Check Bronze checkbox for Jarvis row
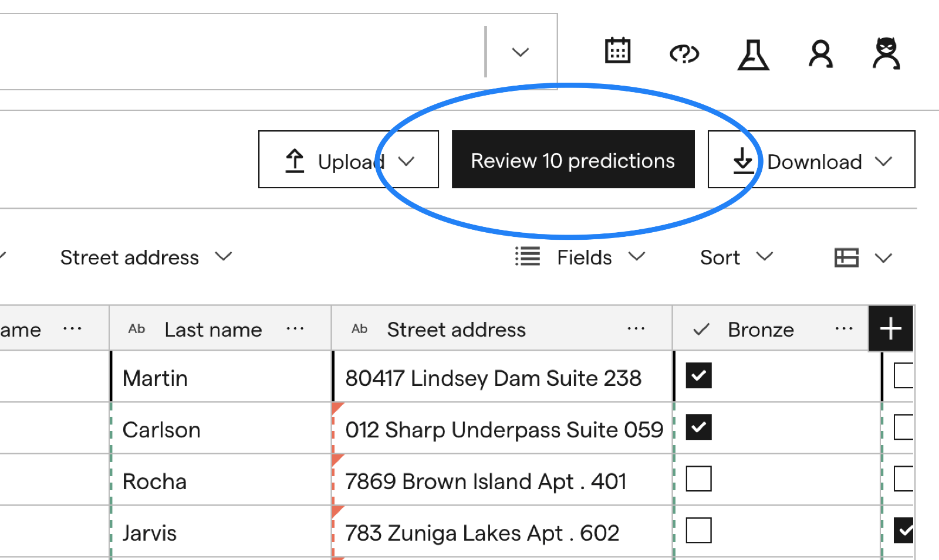 [x=698, y=530]
